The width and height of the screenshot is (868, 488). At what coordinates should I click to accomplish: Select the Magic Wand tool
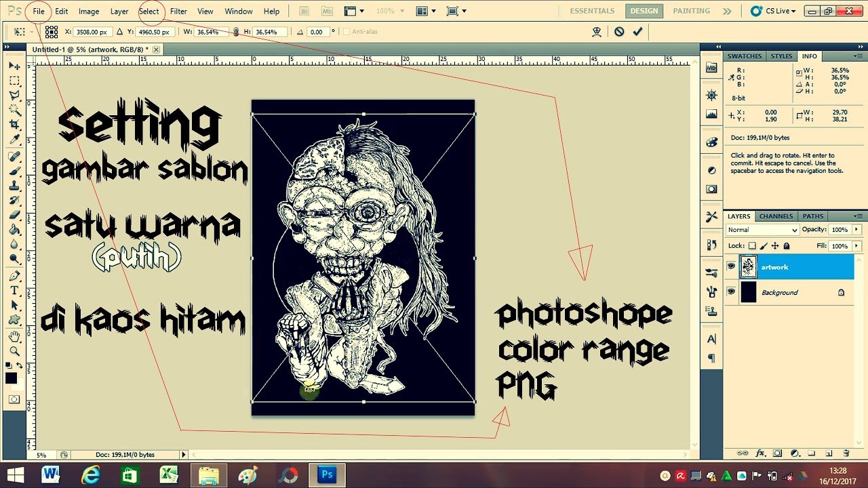(x=14, y=110)
